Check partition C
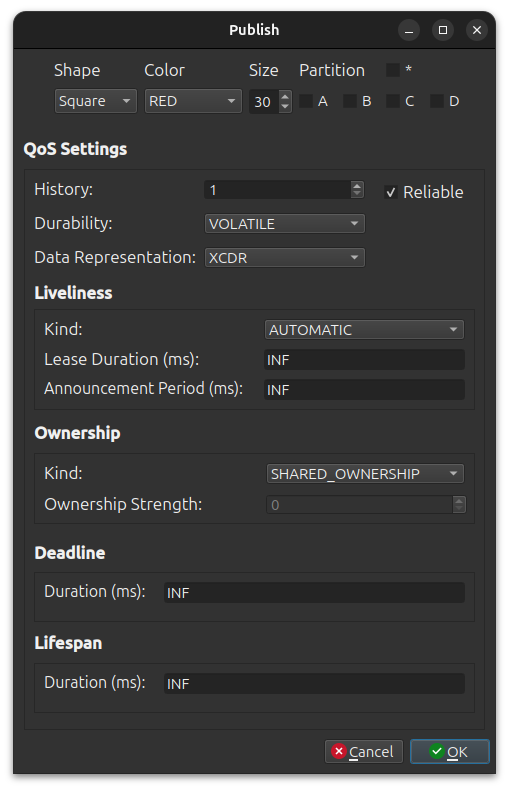 click(393, 101)
